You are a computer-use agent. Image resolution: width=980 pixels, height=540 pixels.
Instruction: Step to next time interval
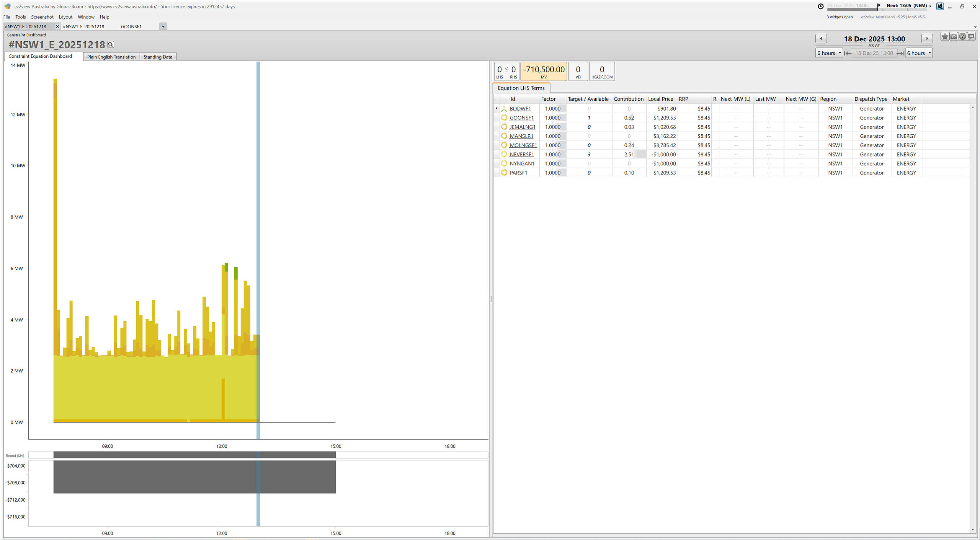(x=927, y=39)
